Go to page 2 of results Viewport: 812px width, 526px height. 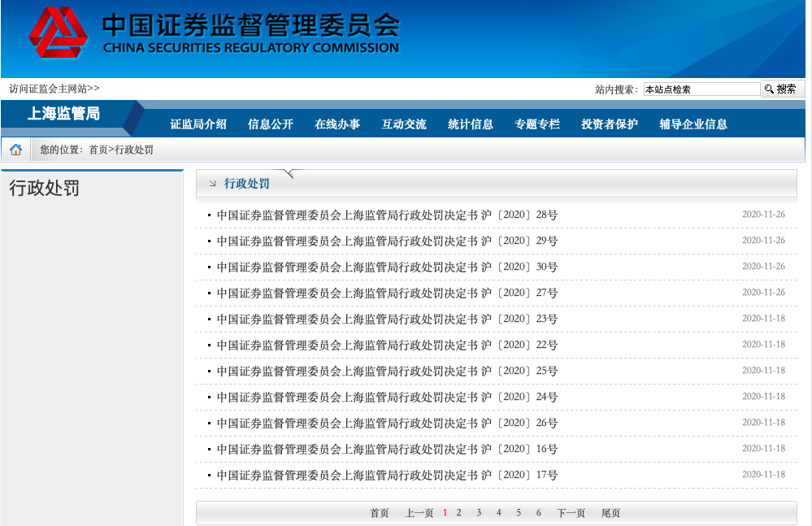click(459, 513)
